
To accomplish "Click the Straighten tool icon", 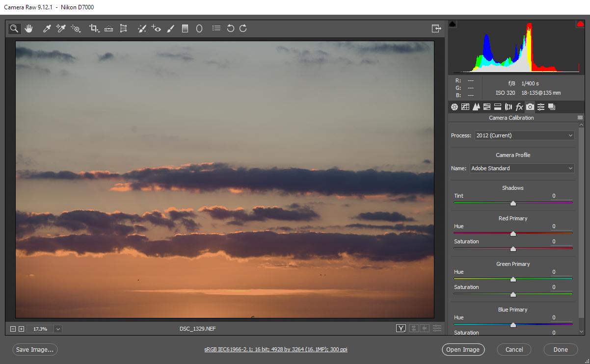I will click(x=109, y=28).
